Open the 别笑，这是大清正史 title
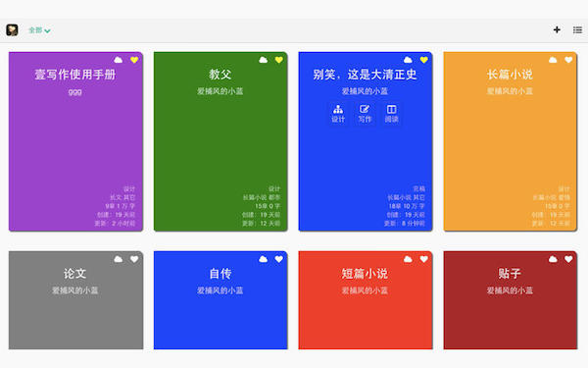The width and height of the screenshot is (588, 368). click(x=365, y=75)
